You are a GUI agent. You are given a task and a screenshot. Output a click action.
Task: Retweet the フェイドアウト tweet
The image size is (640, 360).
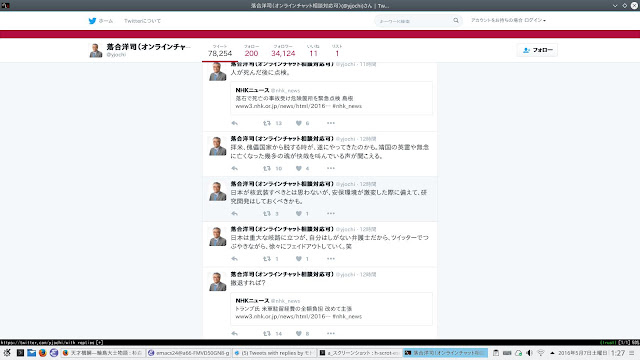click(x=267, y=259)
